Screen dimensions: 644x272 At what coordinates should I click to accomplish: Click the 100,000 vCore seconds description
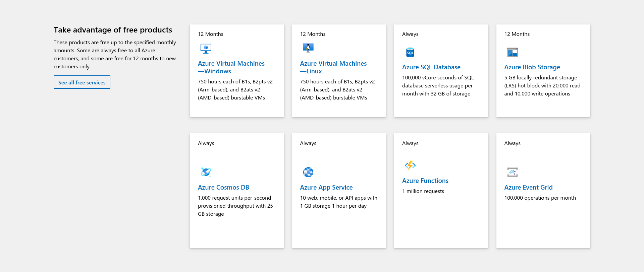pos(438,86)
